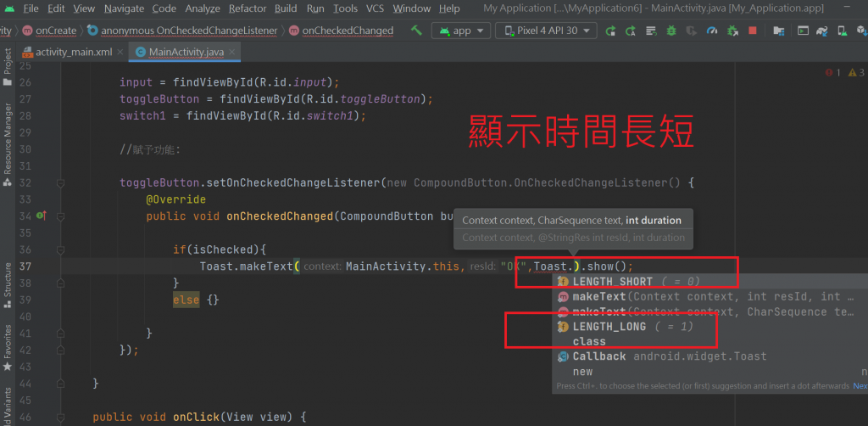The height and width of the screenshot is (426, 868).
Task: Open the Project tool window sidebar button
Action: tap(7, 66)
